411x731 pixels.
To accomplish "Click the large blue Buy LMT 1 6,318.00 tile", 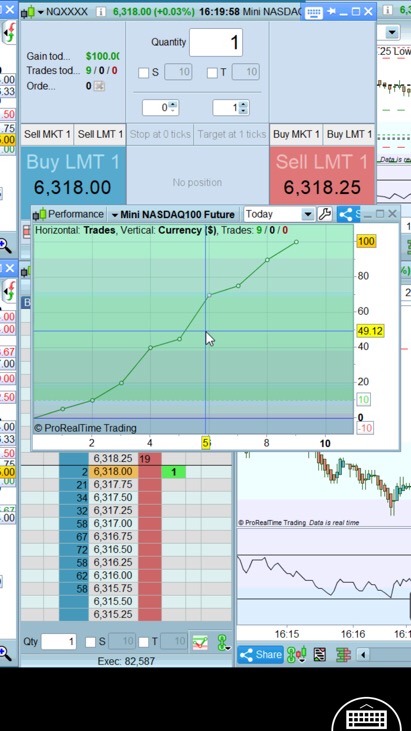I will click(73, 175).
